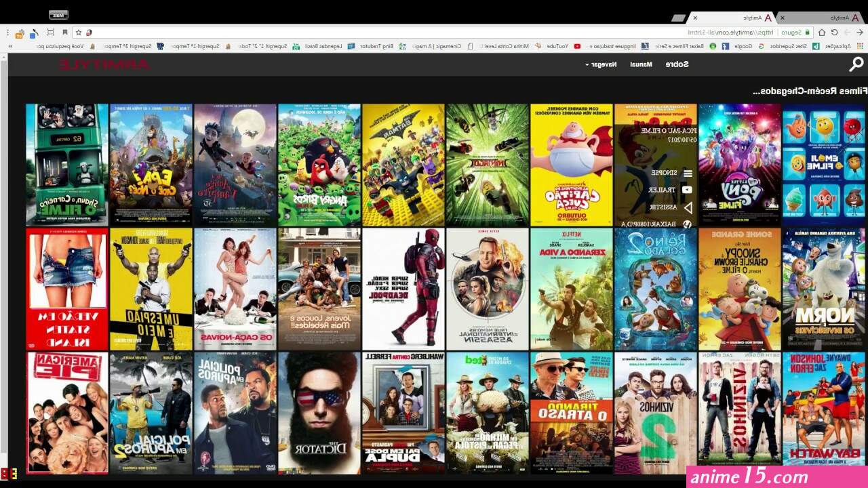Click the AMITYLE site logo
Viewport: 868px width, 488px height.
[104, 64]
